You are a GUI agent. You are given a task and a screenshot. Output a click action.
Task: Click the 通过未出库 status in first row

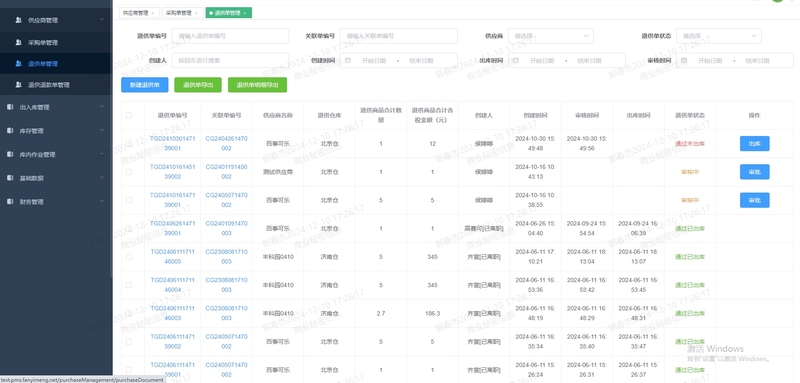pos(690,144)
